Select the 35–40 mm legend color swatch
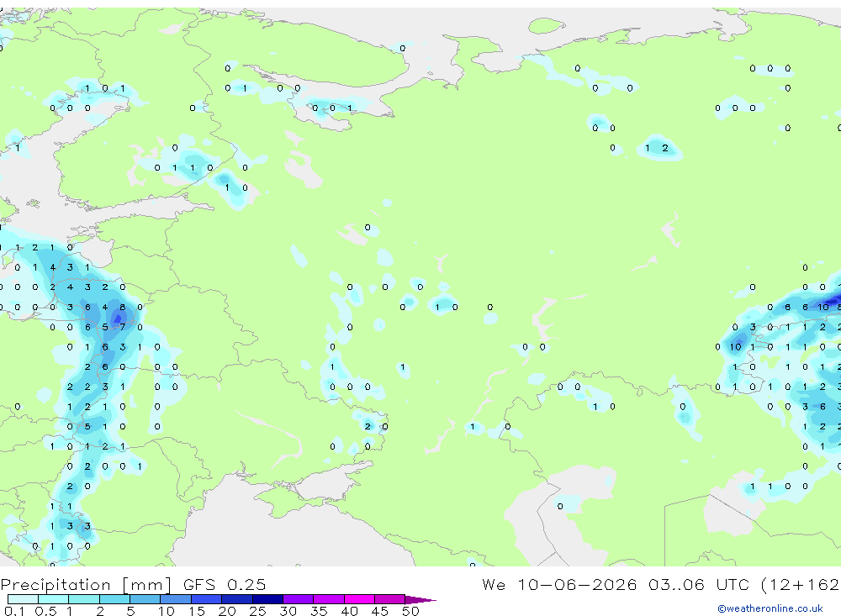The width and height of the screenshot is (841, 616). click(329, 599)
